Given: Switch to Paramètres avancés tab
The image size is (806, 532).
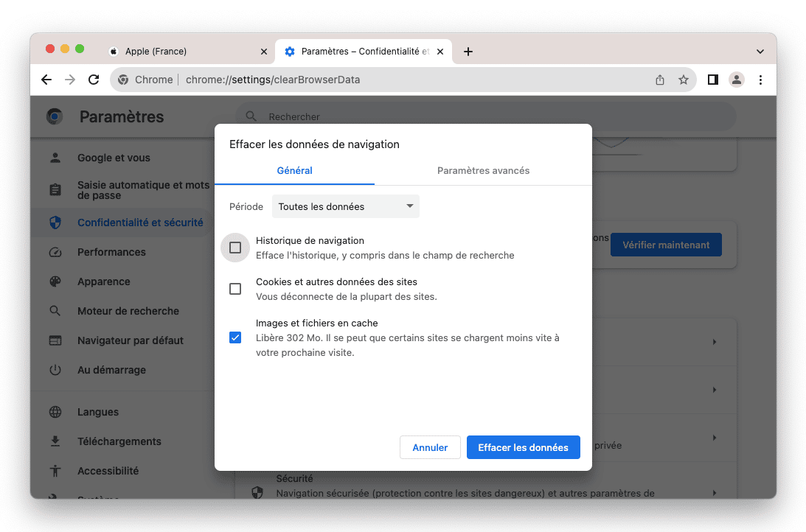Looking at the screenshot, I should coord(483,170).
